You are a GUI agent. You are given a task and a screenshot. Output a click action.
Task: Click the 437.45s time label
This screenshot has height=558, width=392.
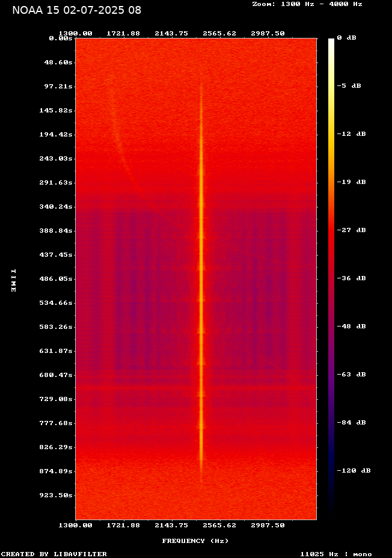coord(56,255)
